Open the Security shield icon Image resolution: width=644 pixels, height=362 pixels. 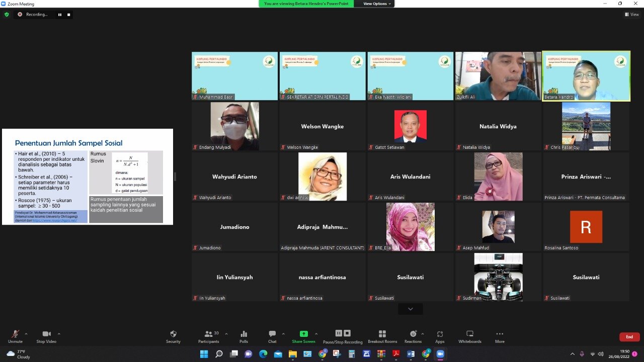click(173, 336)
